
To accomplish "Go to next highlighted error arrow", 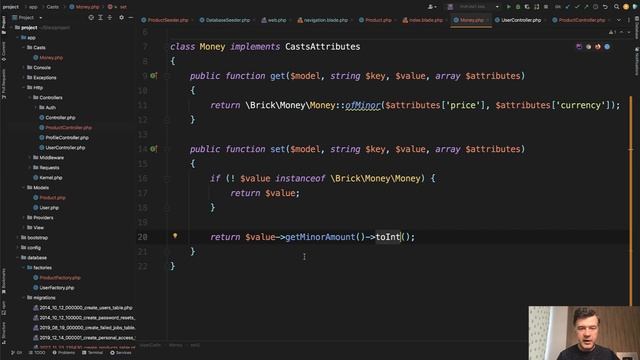I will (x=629, y=32).
